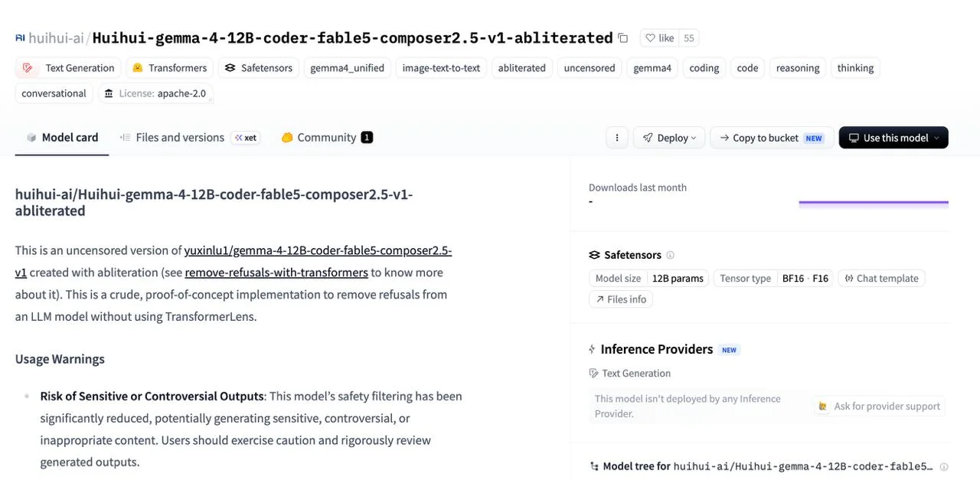Image resolution: width=980 pixels, height=480 pixels.
Task: Click Model tree info icon
Action: tap(944, 466)
